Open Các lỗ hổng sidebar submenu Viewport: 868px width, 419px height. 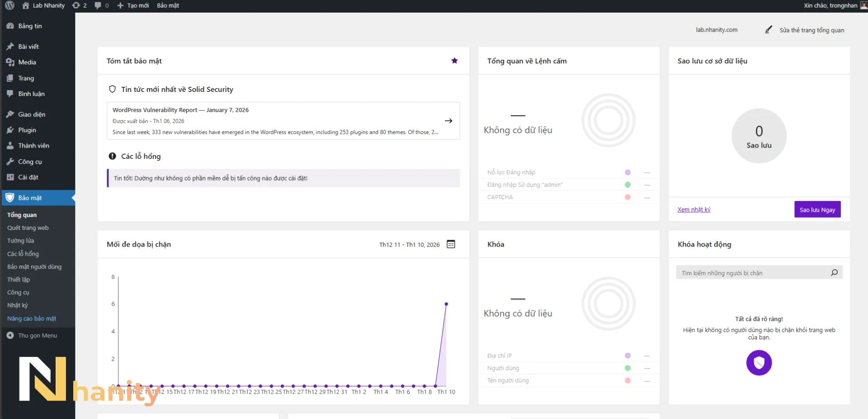coord(23,254)
